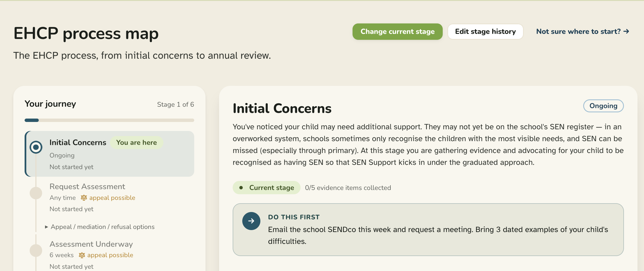Click the DO THIS FIRST heading
Viewport: 644px width, 271px height.
click(x=294, y=217)
